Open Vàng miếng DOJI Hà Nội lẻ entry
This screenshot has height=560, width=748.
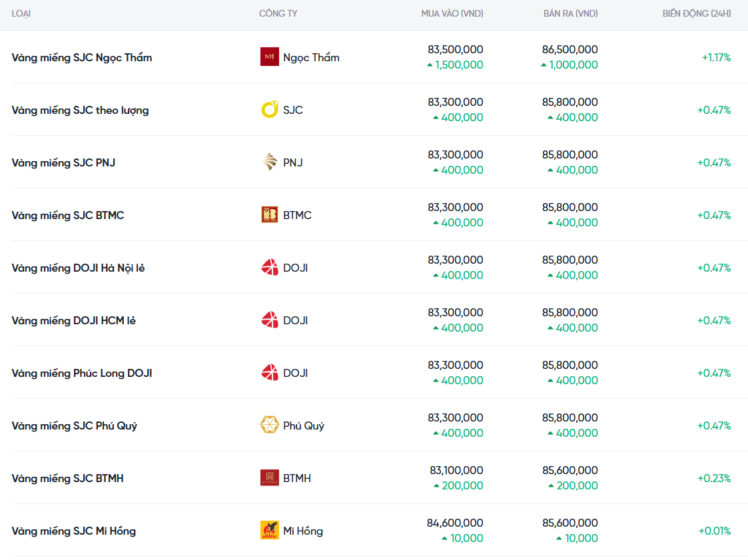coord(78,268)
